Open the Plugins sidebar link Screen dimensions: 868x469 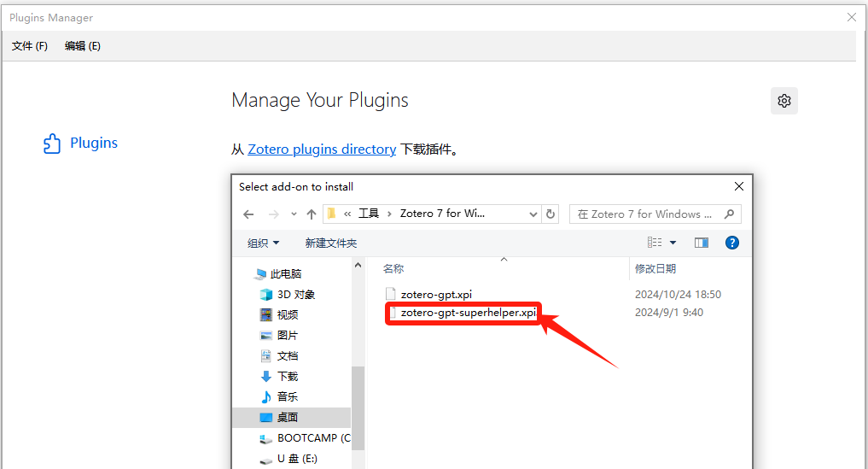coord(94,143)
